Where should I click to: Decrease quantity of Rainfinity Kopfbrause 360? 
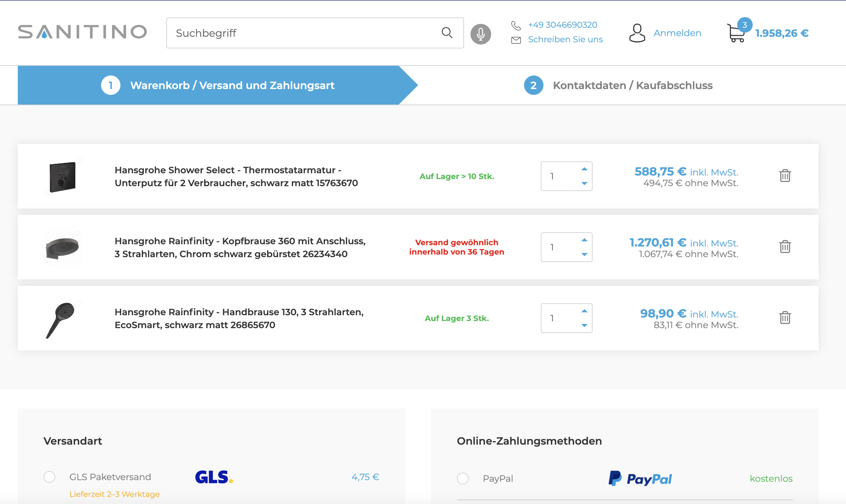(584, 254)
